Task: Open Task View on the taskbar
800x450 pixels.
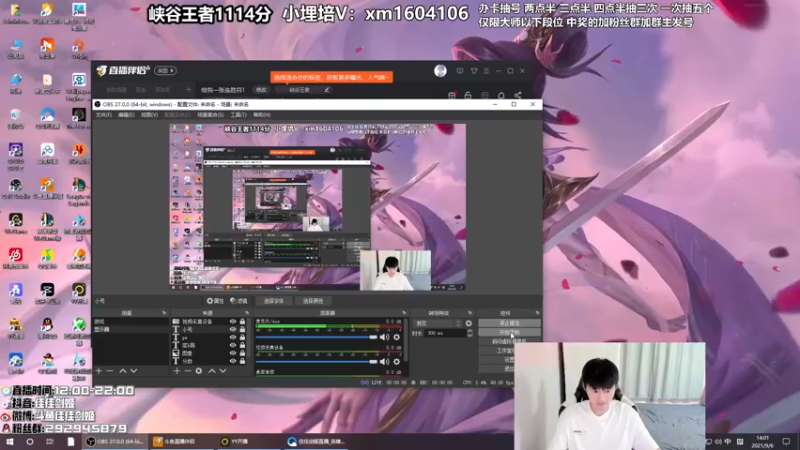Action: click(49, 441)
